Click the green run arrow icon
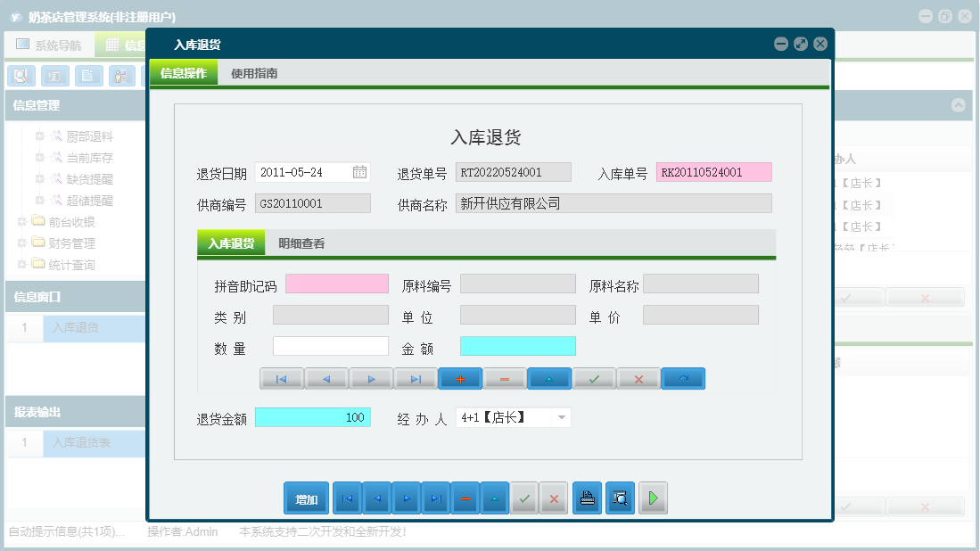The width and height of the screenshot is (980, 551). [653, 498]
